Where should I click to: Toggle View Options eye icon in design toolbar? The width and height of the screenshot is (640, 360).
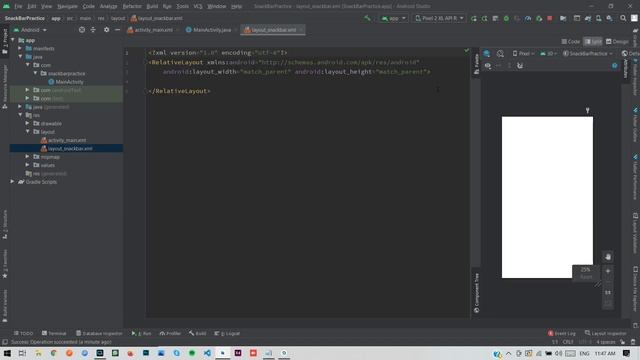pos(488,65)
